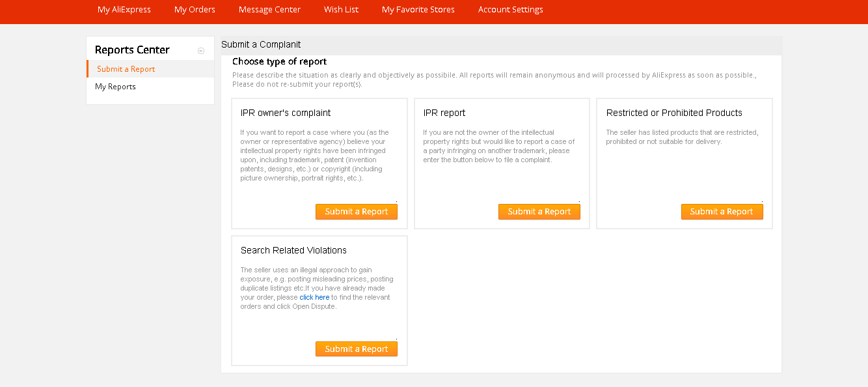
Task: Navigate to Account Settings
Action: (510, 10)
